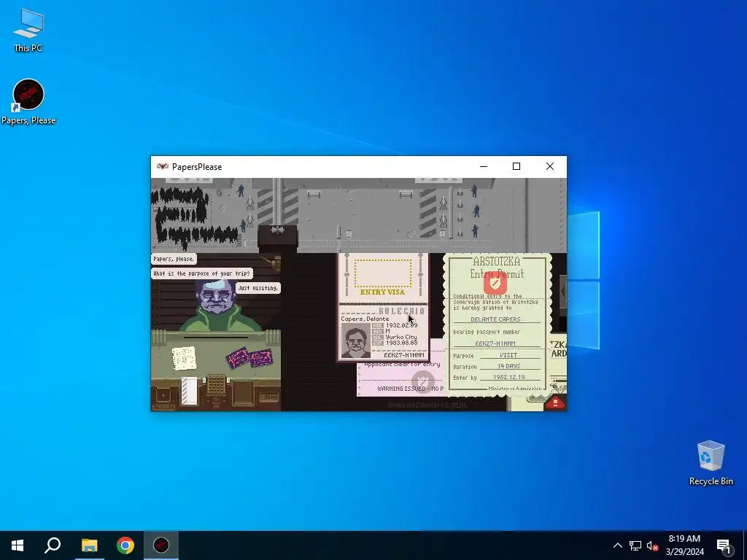This screenshot has height=560, width=747.
Task: Open taskbar Search
Action: tap(53, 545)
